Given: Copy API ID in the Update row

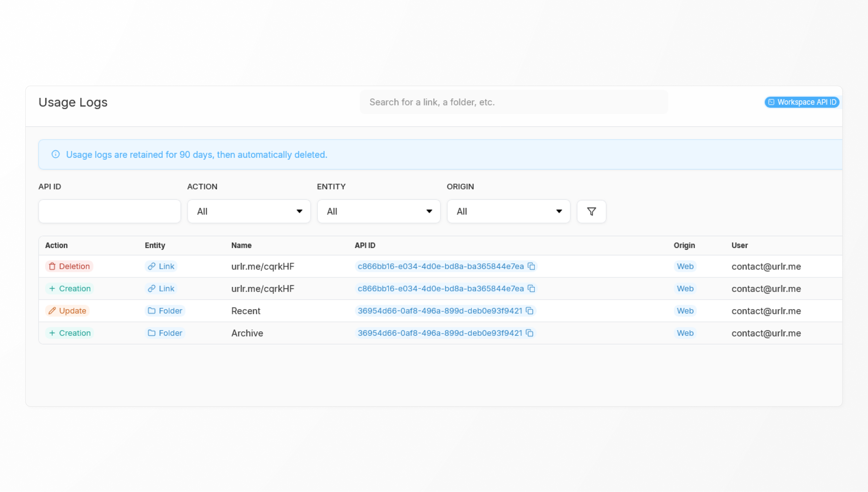Looking at the screenshot, I should pos(529,311).
